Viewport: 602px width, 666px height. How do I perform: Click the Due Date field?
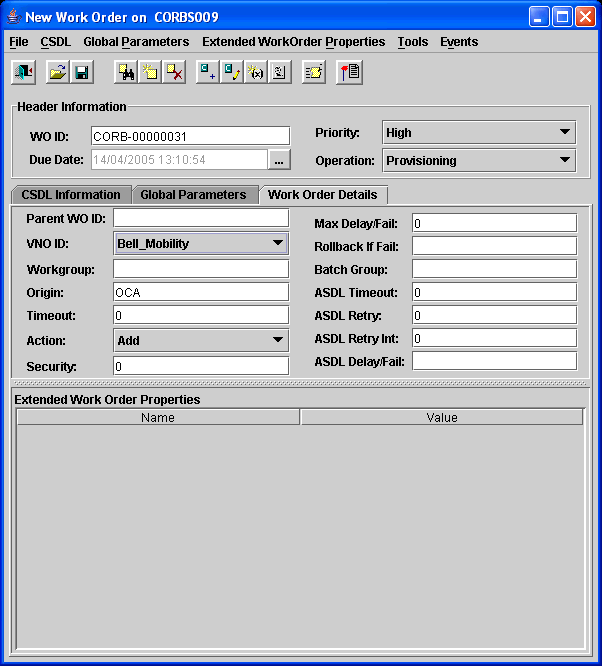[x=179, y=160]
